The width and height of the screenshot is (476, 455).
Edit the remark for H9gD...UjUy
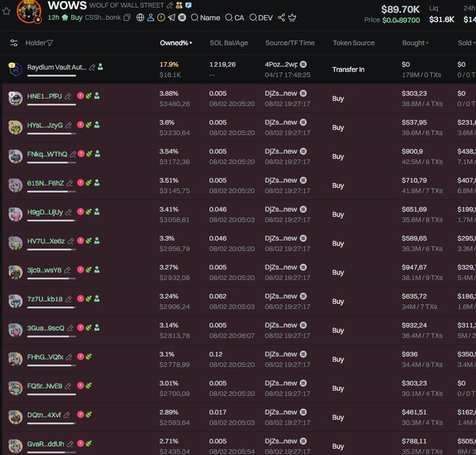coord(68,212)
